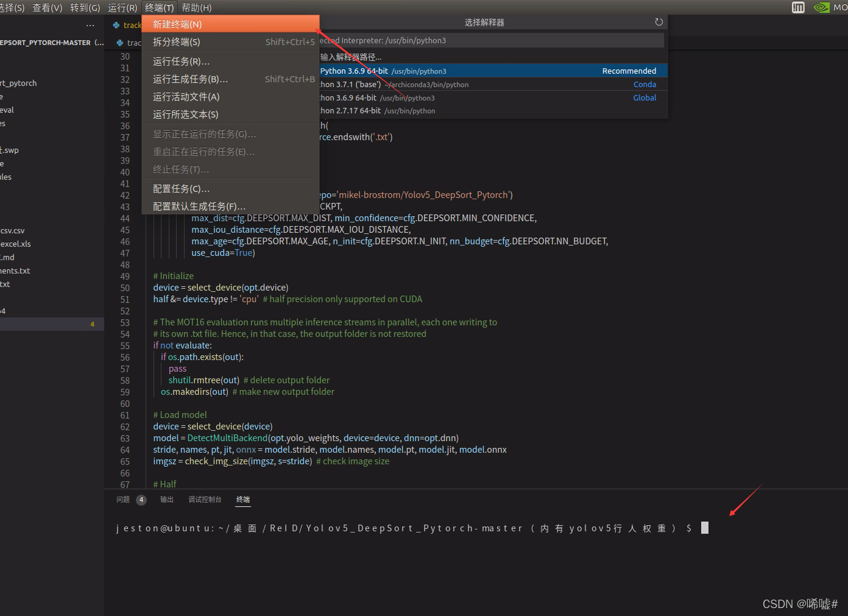Pick Python 2.7.17 64-bit interpreter
Screen dimensions: 848x616
493,111
